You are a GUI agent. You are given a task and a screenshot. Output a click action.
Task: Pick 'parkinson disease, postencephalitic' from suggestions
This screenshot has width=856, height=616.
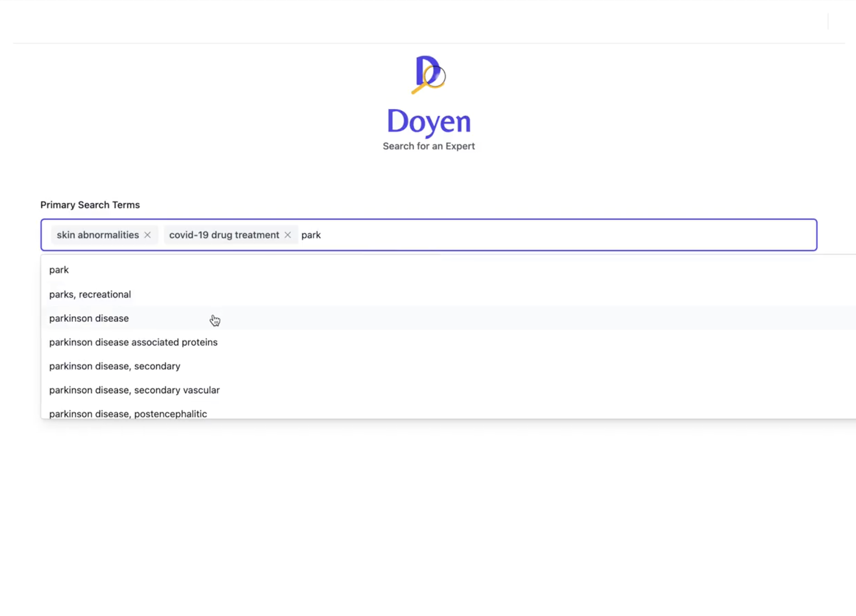tap(128, 413)
